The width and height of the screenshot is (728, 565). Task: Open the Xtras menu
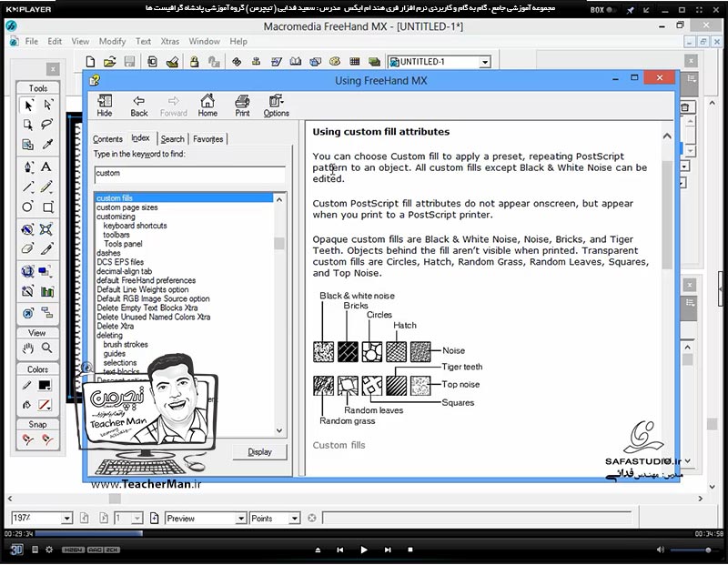pyautogui.click(x=170, y=41)
